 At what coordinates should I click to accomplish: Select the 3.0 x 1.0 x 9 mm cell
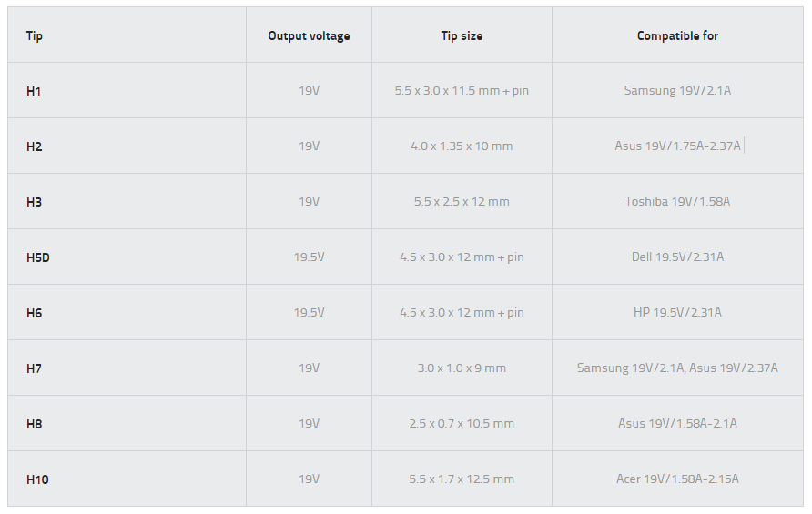[462, 368]
